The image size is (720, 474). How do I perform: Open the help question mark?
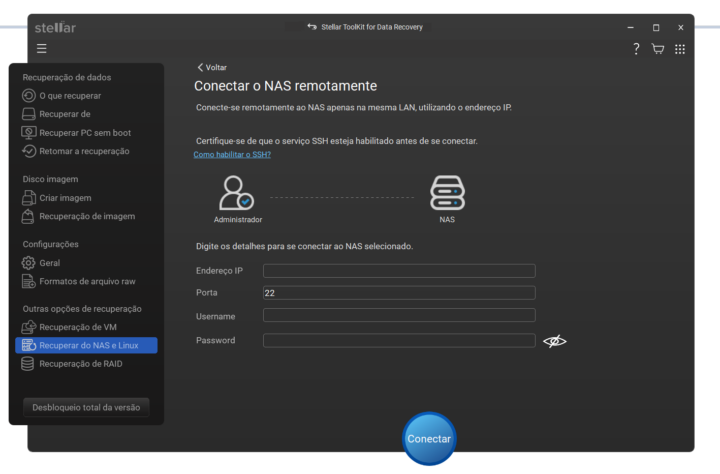coord(636,49)
